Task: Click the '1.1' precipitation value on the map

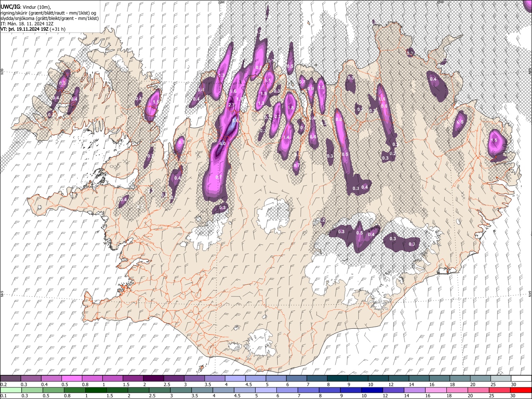Action: (x=268, y=81)
